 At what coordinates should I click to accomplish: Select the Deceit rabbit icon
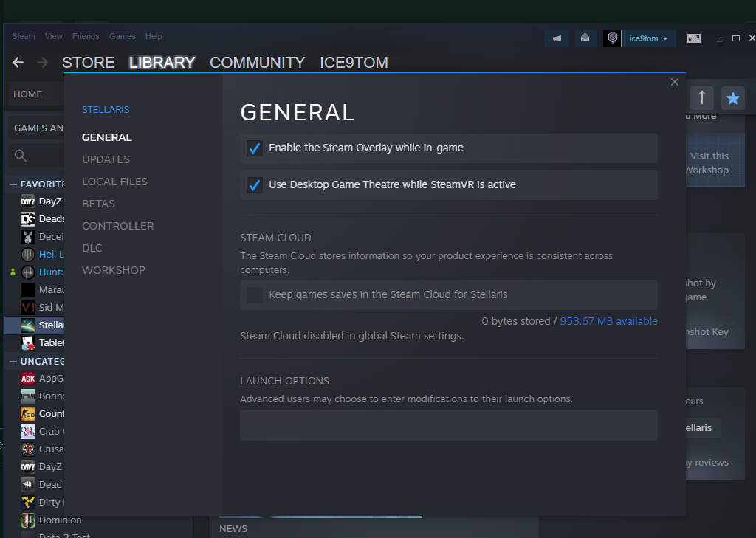28,237
